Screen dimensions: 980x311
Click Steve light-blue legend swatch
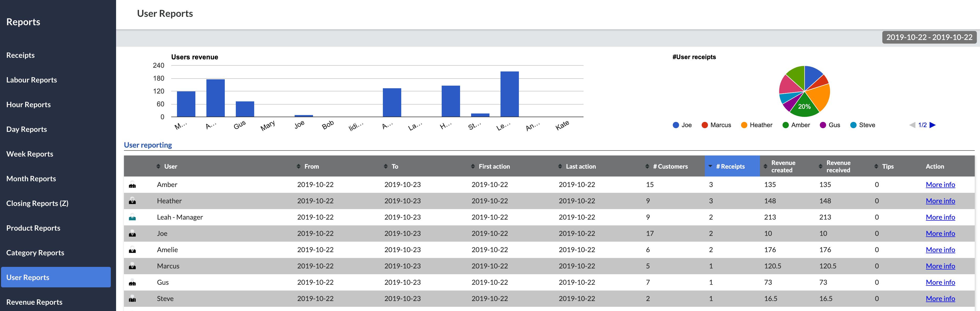(x=853, y=125)
